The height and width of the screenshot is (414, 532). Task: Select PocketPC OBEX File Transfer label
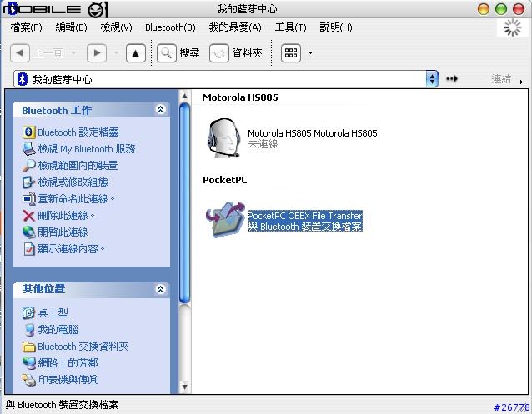pyautogui.click(x=305, y=216)
